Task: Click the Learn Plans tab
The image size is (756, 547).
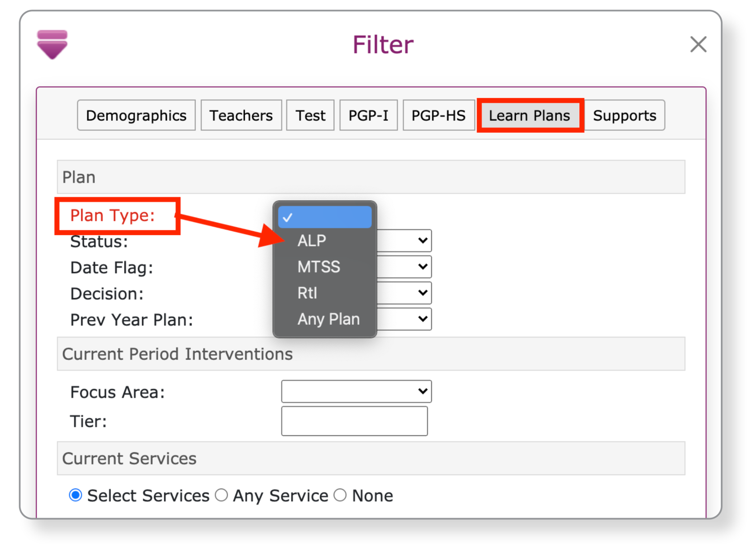Action: (x=529, y=115)
